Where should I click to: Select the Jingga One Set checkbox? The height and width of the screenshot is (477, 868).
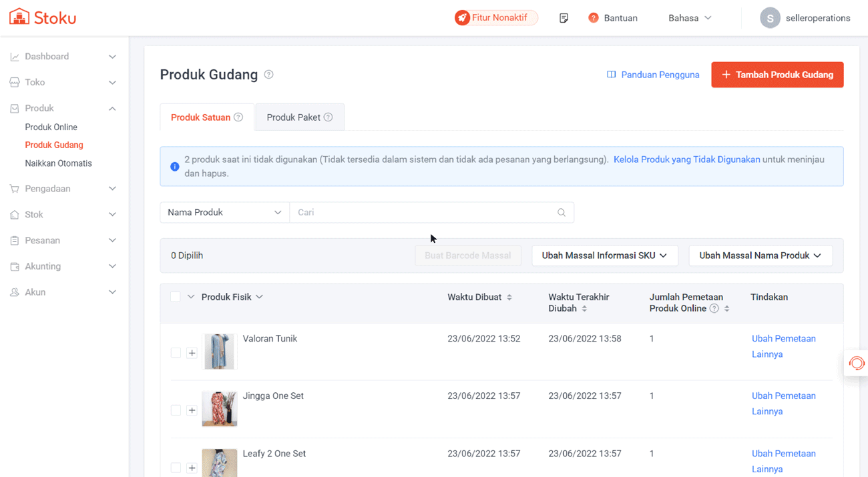click(x=176, y=410)
